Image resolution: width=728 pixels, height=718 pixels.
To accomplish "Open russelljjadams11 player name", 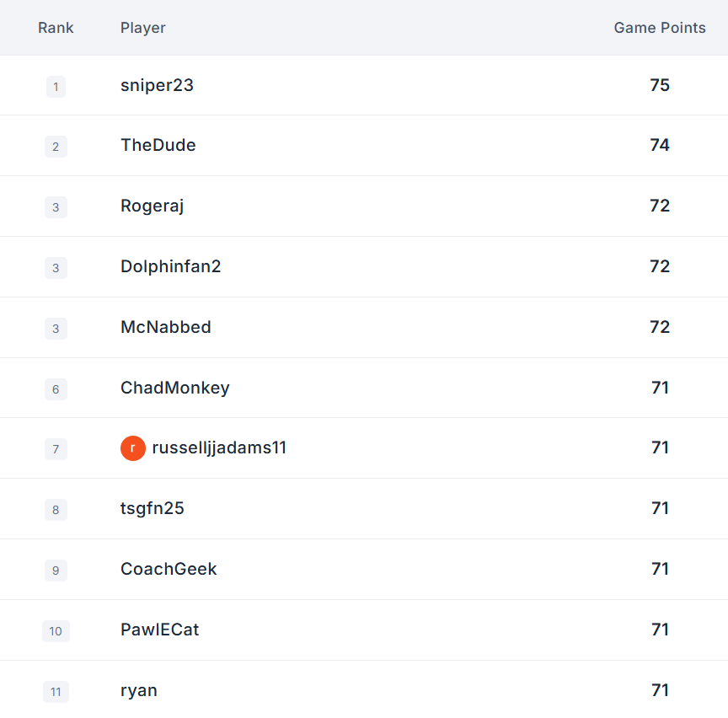I will coord(219,448).
